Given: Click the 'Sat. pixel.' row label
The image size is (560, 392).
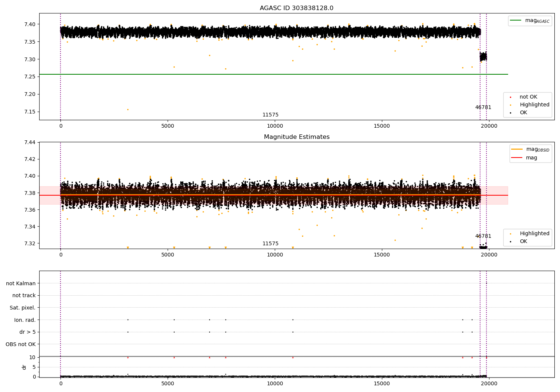Looking at the screenshot, I should click(x=22, y=308).
